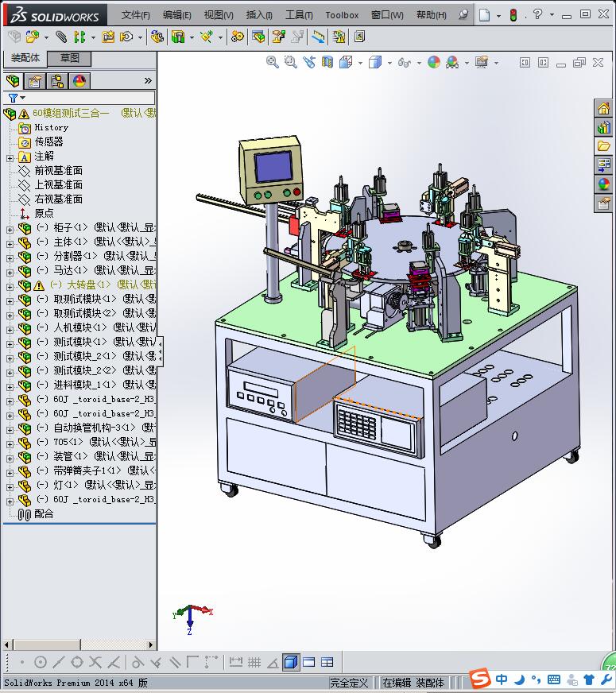The width and height of the screenshot is (616, 693).
Task: Switch to the 装配体 tab
Action: click(x=25, y=58)
